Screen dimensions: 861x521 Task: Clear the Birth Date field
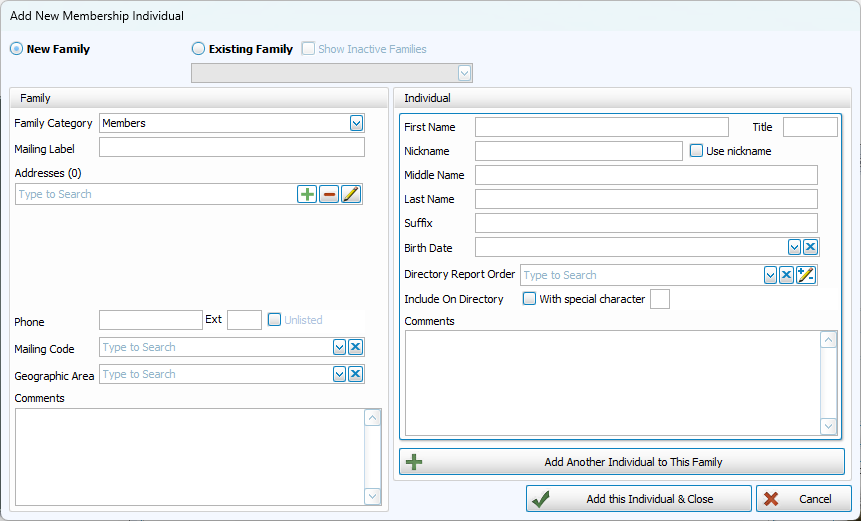click(x=810, y=247)
